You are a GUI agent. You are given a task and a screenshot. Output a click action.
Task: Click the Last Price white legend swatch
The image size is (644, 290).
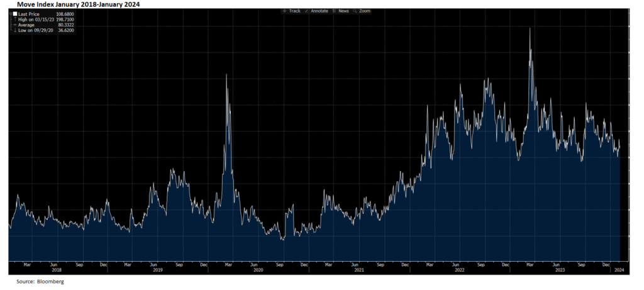tap(15, 14)
